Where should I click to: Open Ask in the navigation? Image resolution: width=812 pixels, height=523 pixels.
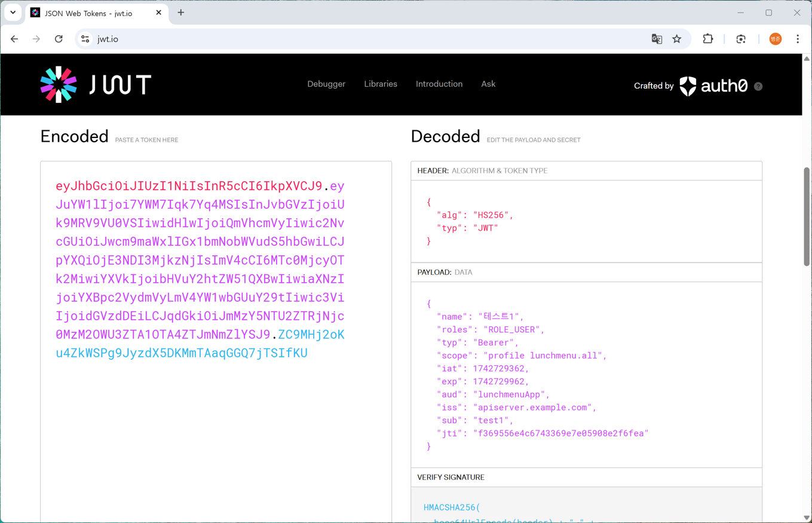[x=488, y=84]
